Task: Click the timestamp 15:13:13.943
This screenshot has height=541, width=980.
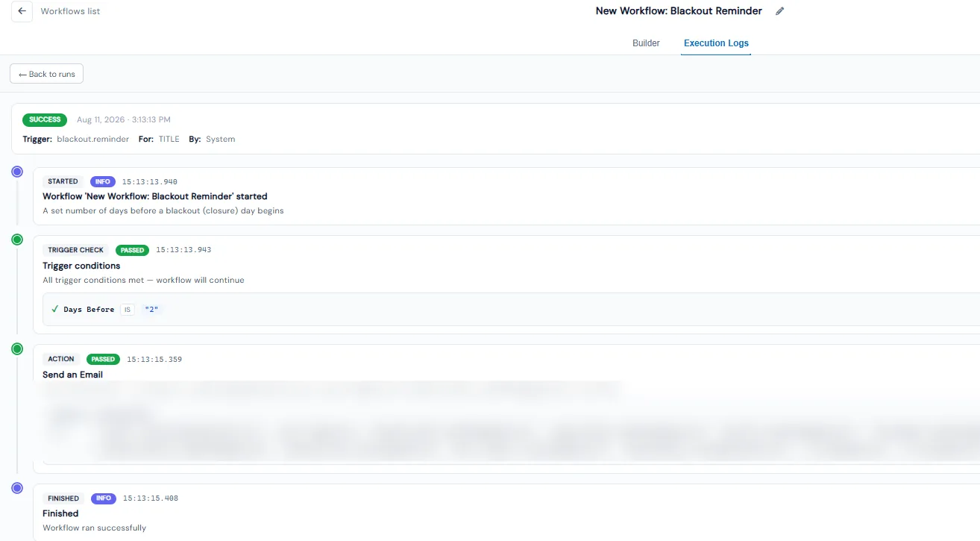Action: [183, 250]
